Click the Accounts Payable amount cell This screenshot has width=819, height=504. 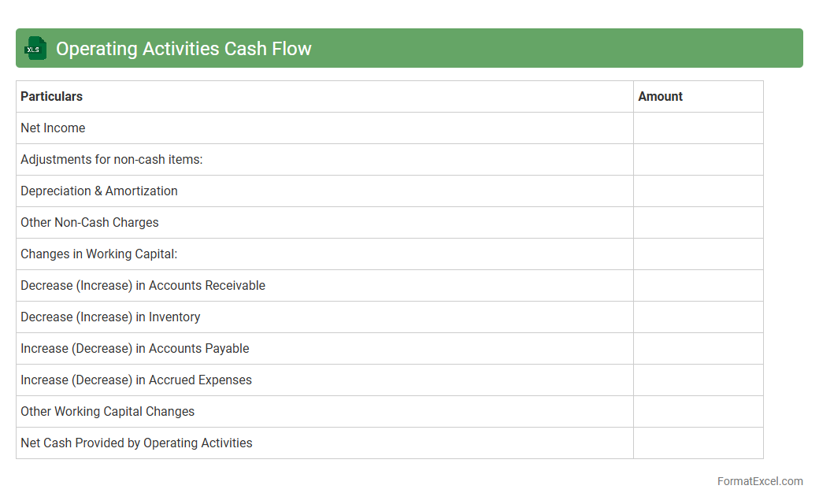698,349
